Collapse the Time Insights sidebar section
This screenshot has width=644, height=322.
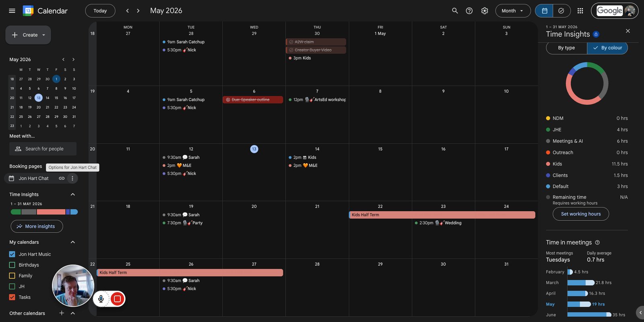tap(73, 194)
